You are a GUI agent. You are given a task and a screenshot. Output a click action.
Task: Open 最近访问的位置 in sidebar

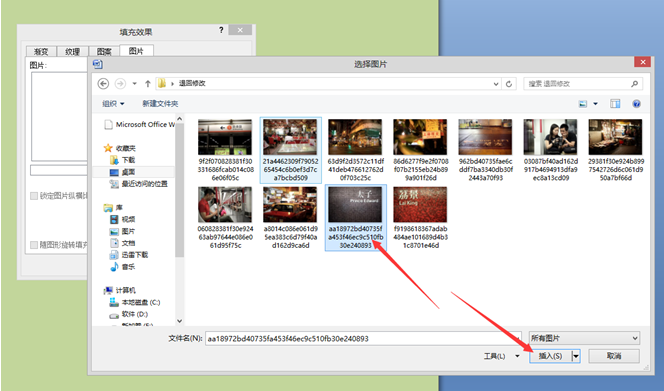138,184
